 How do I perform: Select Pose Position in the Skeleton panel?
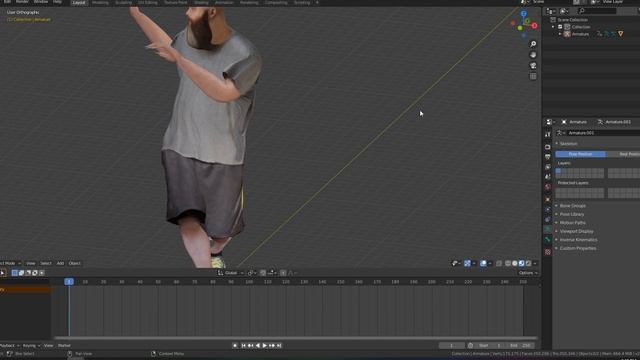[x=580, y=154]
